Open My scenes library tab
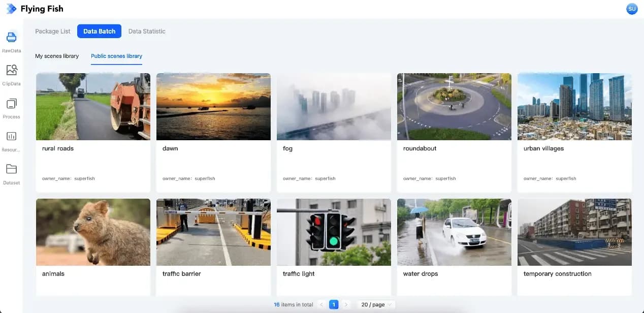The height and width of the screenshot is (313, 644). tap(57, 56)
